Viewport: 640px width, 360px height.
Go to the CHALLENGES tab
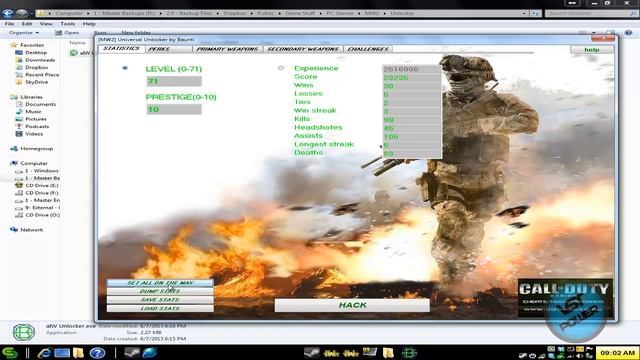[x=368, y=49]
